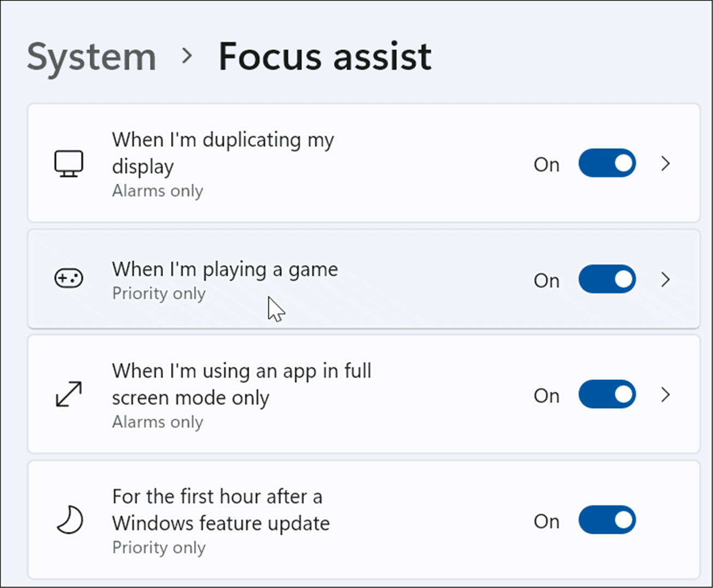
Task: Click Alarms only under duplicating display
Action: pos(157,191)
